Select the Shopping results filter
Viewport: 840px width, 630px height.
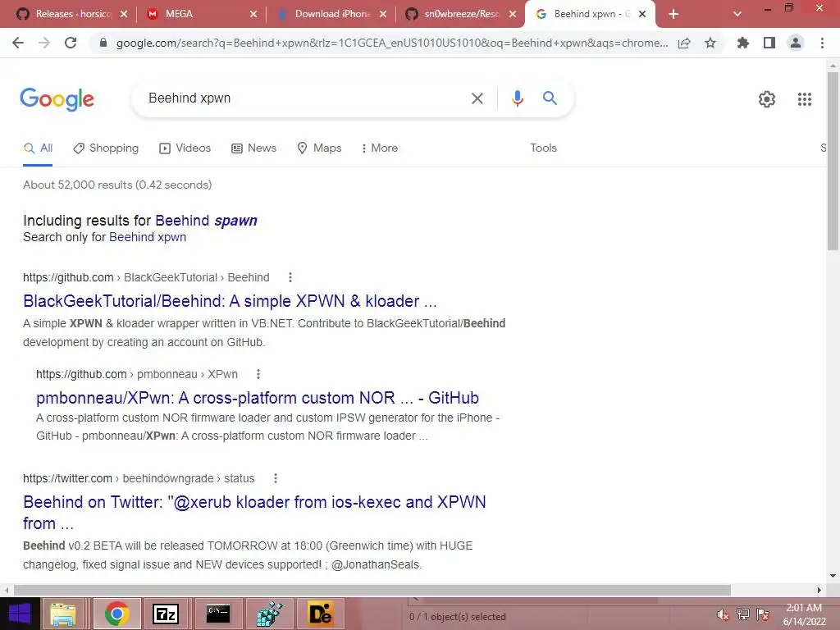click(106, 148)
